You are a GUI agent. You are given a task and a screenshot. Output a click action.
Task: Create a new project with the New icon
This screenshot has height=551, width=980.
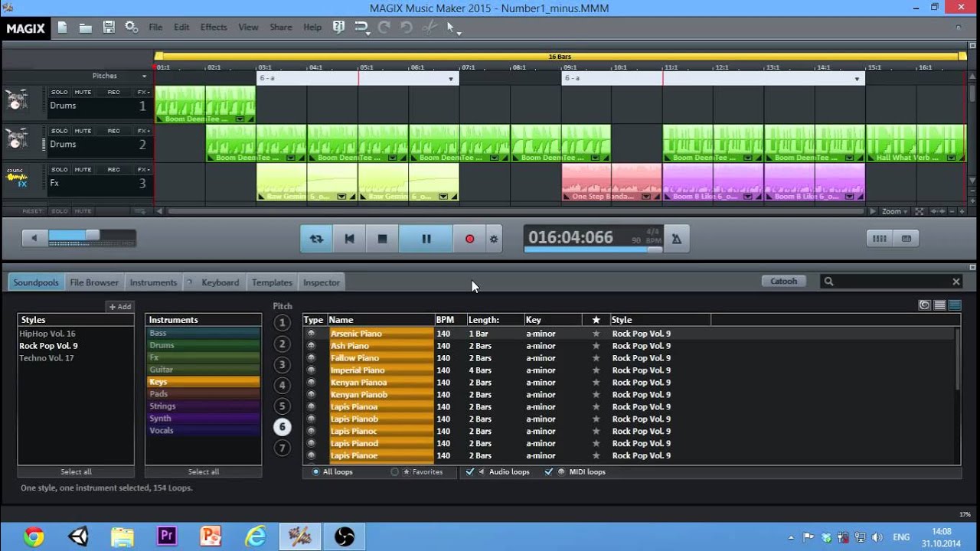pos(62,28)
